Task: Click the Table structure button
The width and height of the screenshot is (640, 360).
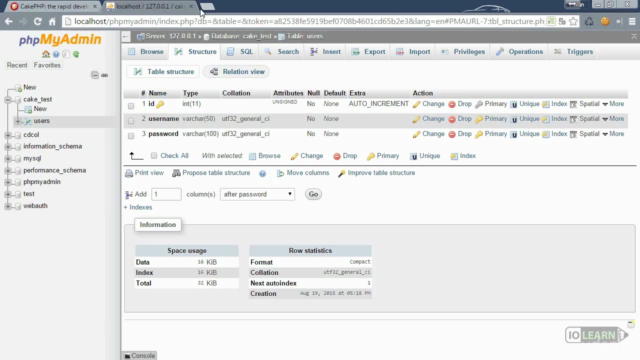Action: click(164, 72)
